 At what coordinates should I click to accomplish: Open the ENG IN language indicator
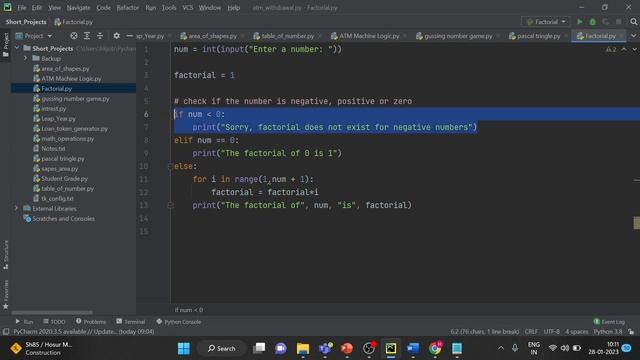pos(533,348)
